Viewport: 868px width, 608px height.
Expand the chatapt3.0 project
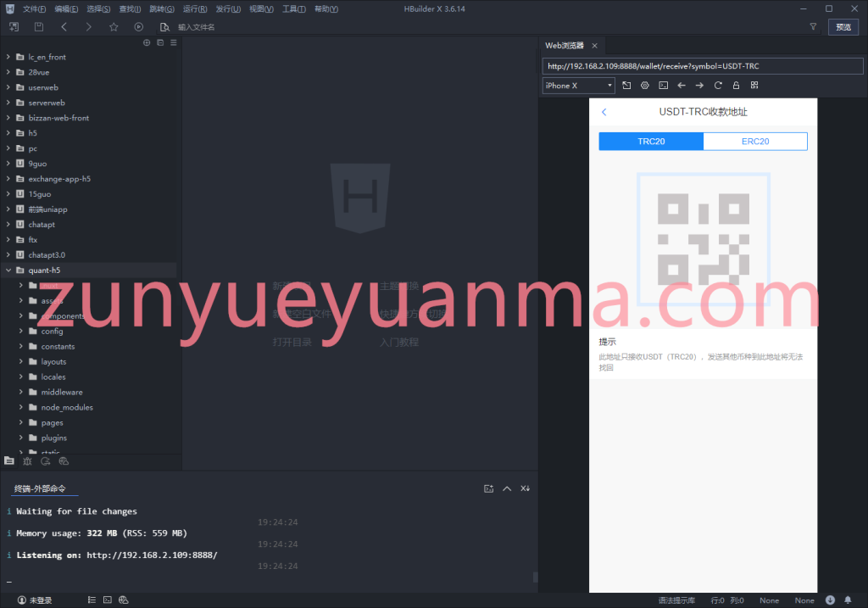[x=8, y=254]
